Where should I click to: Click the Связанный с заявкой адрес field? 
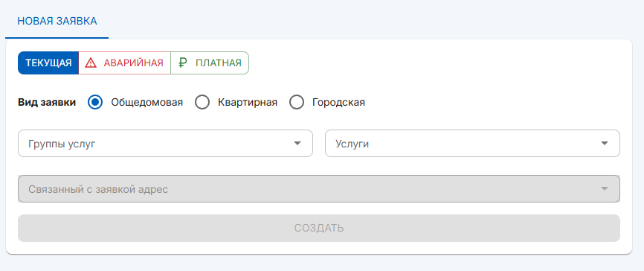tap(319, 189)
